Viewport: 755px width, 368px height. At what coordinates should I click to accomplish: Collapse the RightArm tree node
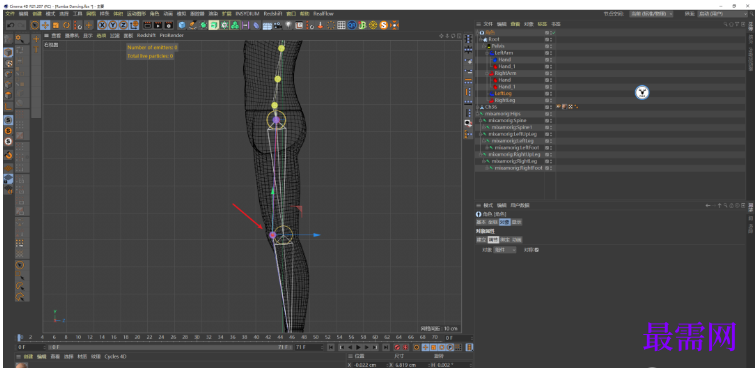tap(487, 73)
